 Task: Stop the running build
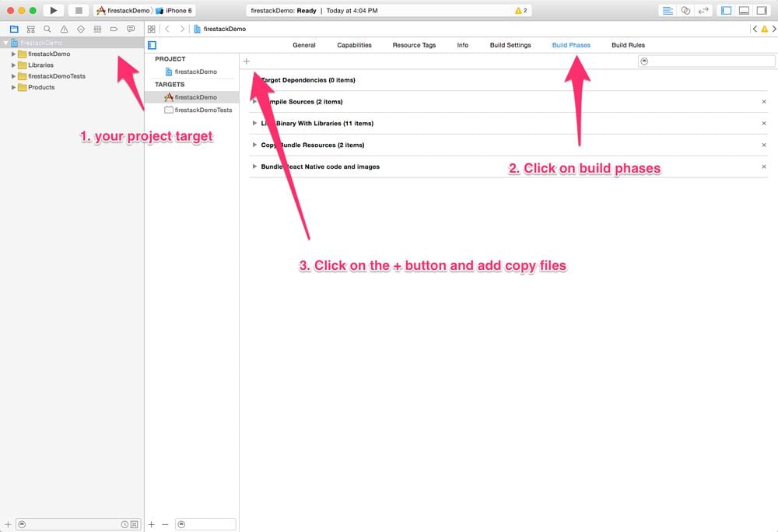[79, 10]
